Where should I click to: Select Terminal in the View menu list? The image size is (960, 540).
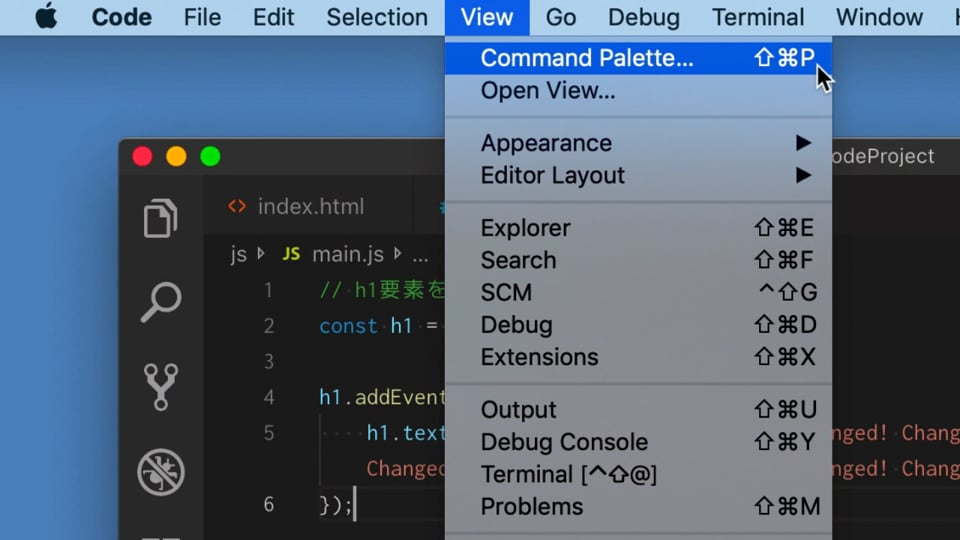pyautogui.click(x=638, y=474)
